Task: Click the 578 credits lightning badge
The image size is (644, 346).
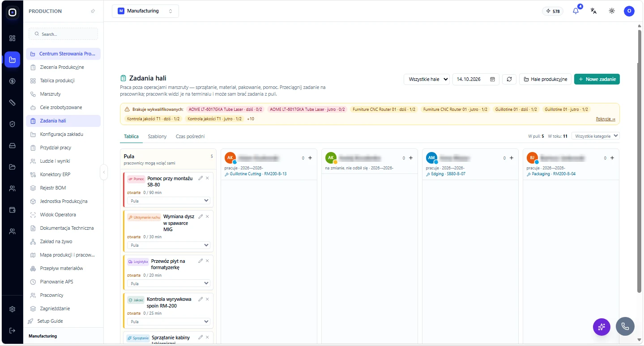Action: [x=553, y=11]
